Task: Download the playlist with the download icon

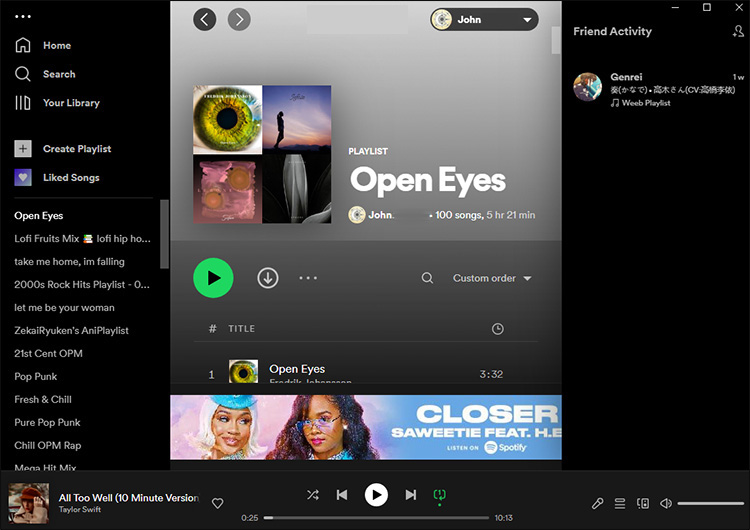Action: pos(268,278)
